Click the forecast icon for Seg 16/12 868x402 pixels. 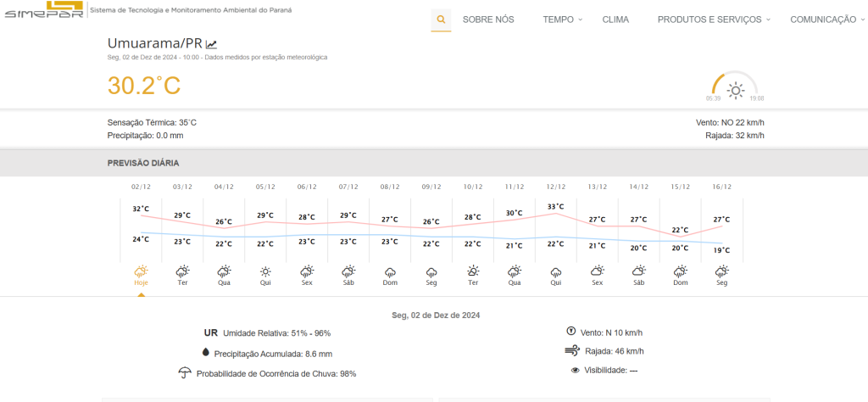pyautogui.click(x=722, y=272)
